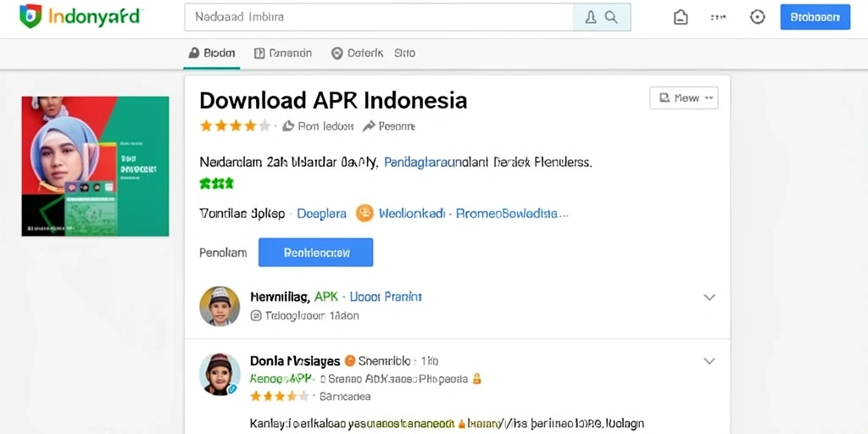
Task: Open the Mew dropdown button
Action: coord(684,98)
